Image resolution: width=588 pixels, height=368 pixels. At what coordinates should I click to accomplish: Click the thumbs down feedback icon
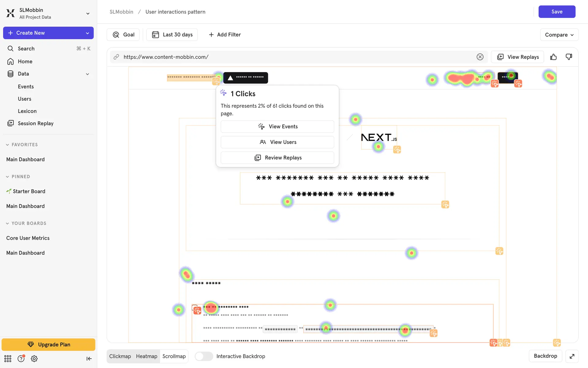[569, 57]
